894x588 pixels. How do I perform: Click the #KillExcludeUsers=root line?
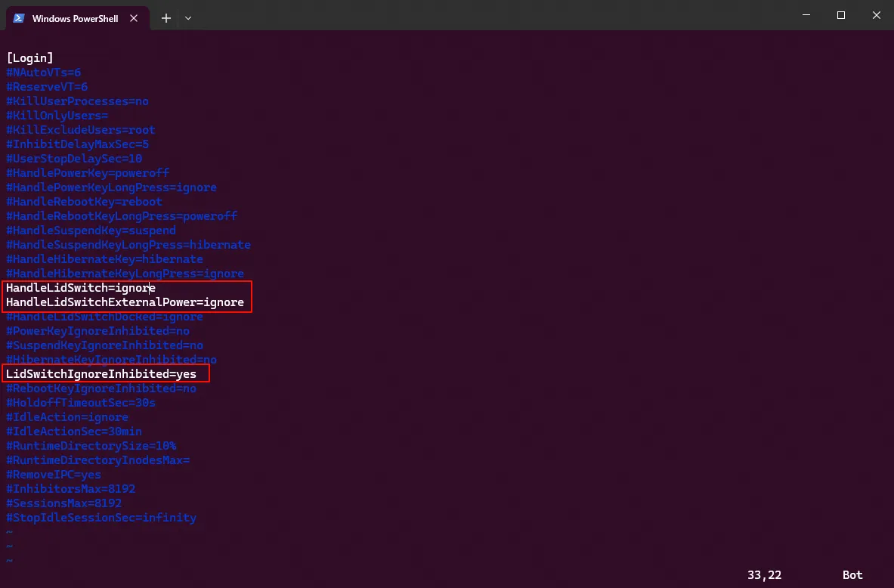80,130
